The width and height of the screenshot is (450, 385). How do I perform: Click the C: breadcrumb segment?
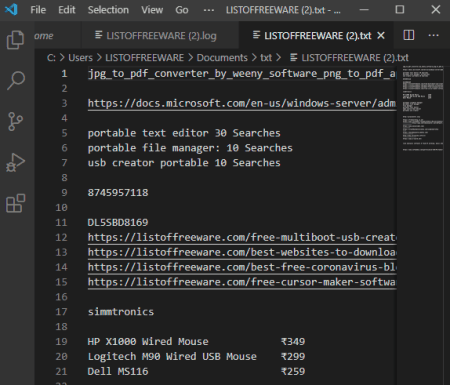coord(51,58)
